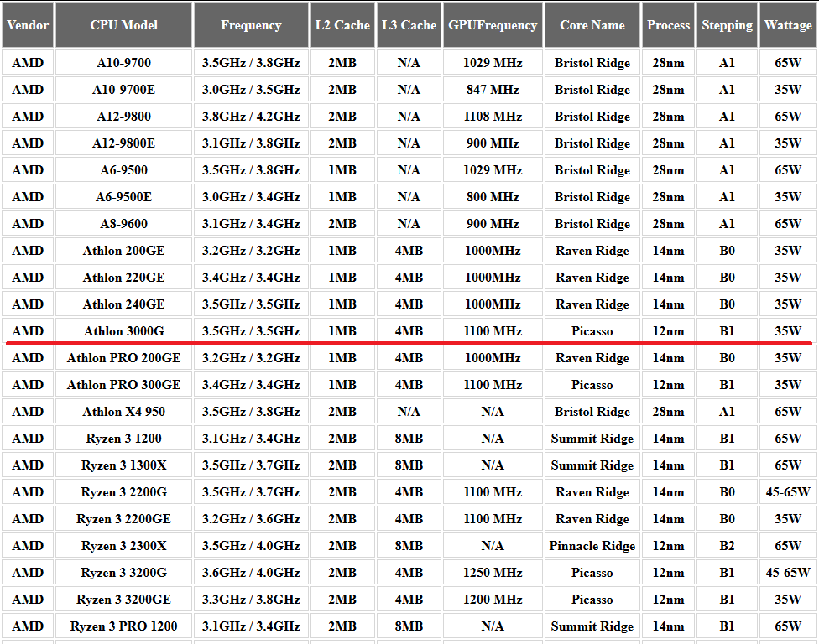Click the Athlon PRO 200GE model cell
The height and width of the screenshot is (644, 819).
(x=124, y=358)
